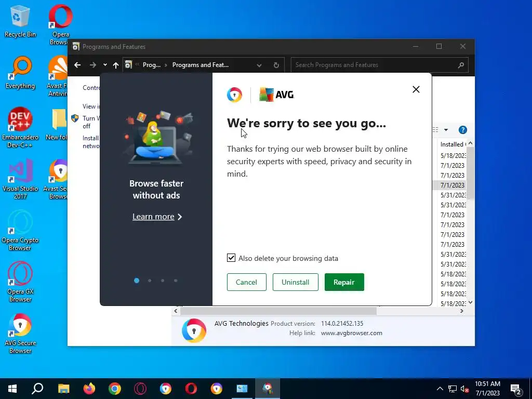Select the Embarcadero Dev-C++ desktop shortcut
532x399 pixels.
20,128
